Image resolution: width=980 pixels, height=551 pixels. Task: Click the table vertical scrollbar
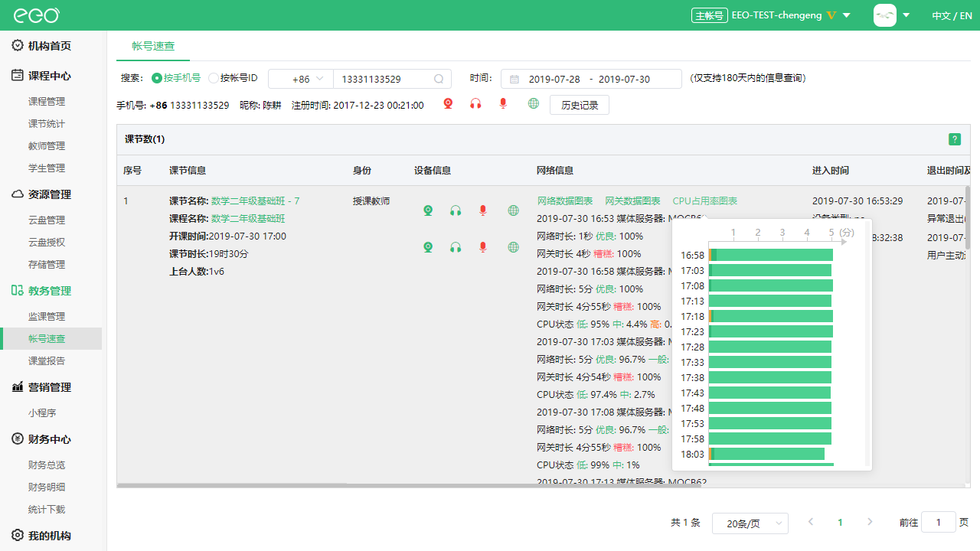point(967,218)
